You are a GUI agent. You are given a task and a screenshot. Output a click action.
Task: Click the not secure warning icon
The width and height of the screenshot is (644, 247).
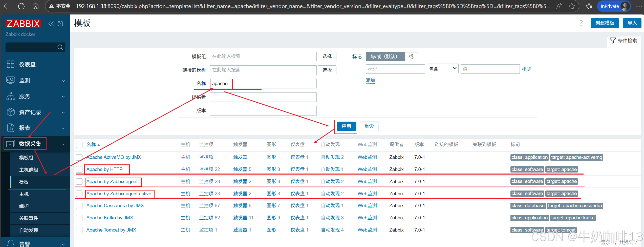[51, 6]
